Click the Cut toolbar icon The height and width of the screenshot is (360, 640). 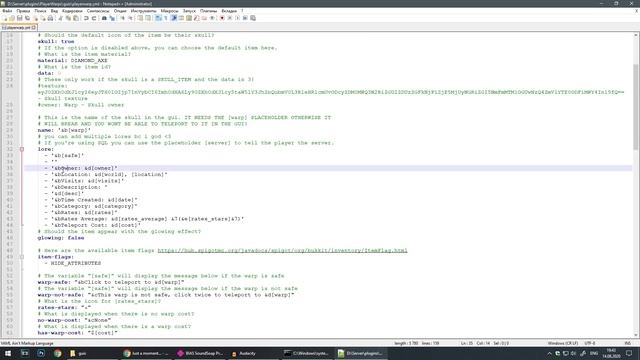tap(60, 18)
